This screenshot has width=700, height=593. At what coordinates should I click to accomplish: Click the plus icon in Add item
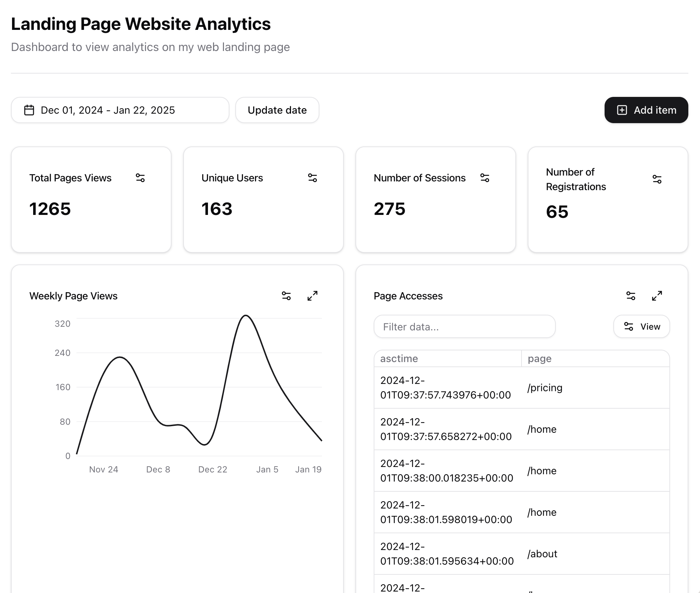click(622, 110)
